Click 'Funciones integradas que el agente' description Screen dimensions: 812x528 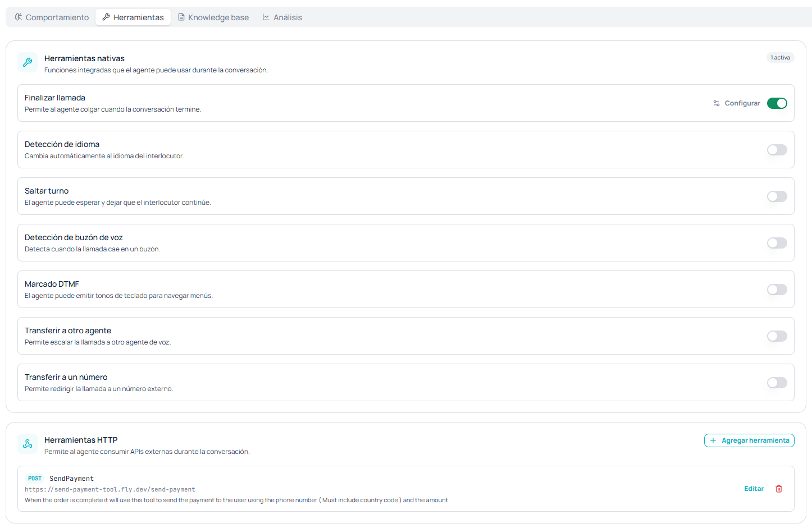click(x=156, y=70)
